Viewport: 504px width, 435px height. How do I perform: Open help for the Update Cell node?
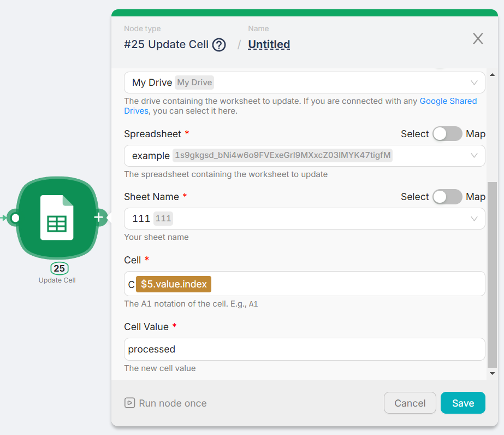click(219, 45)
